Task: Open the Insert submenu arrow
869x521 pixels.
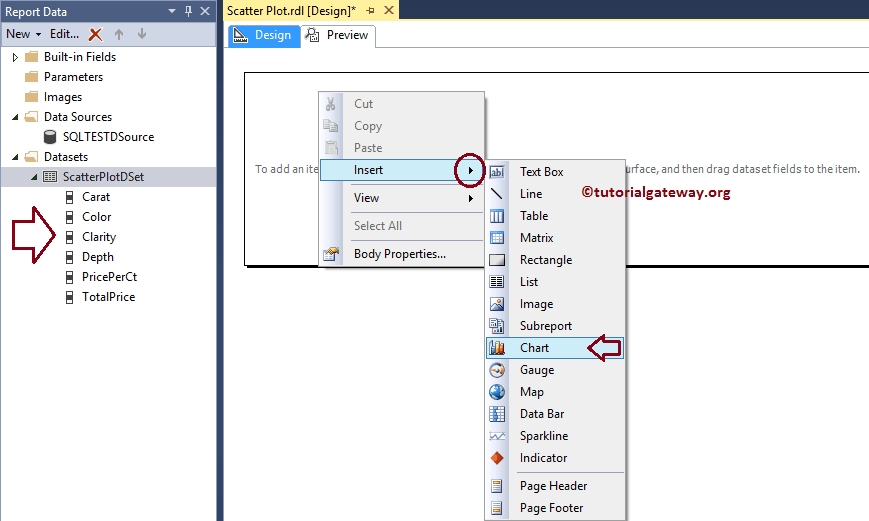Action: (x=470, y=170)
